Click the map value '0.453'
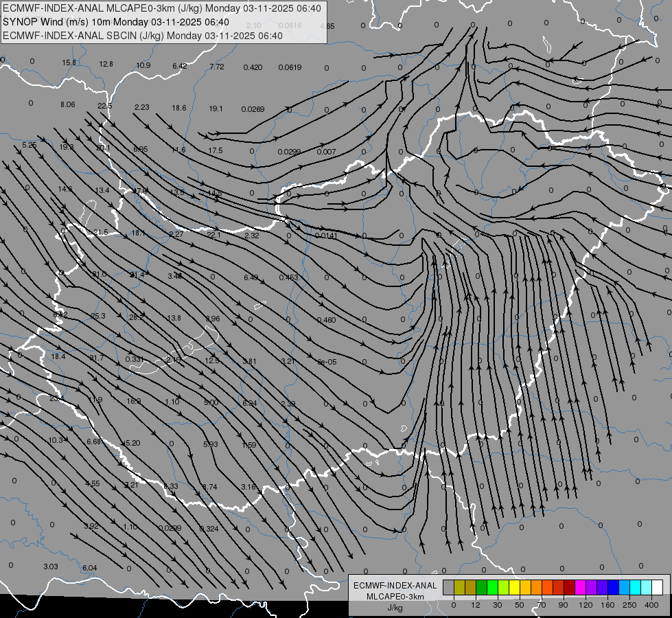The image size is (672, 618). click(x=288, y=277)
